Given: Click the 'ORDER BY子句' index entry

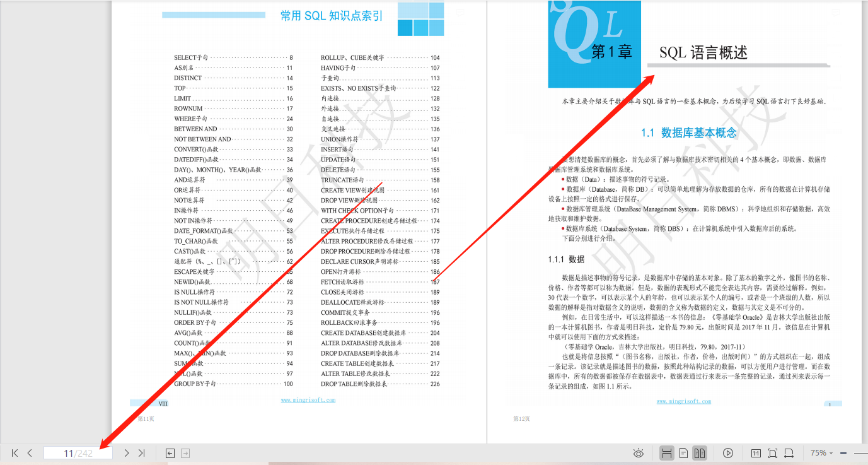Looking at the screenshot, I should tap(233, 322).
